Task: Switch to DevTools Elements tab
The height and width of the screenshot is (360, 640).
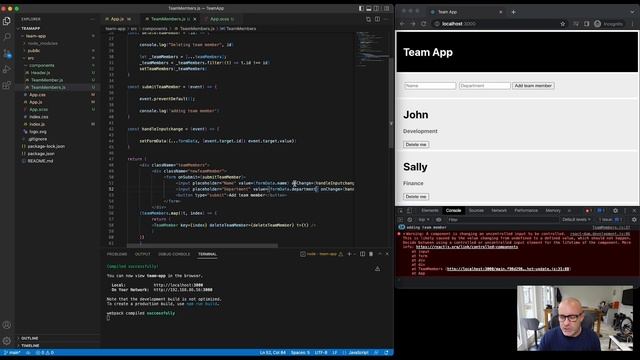Action: click(x=430, y=211)
